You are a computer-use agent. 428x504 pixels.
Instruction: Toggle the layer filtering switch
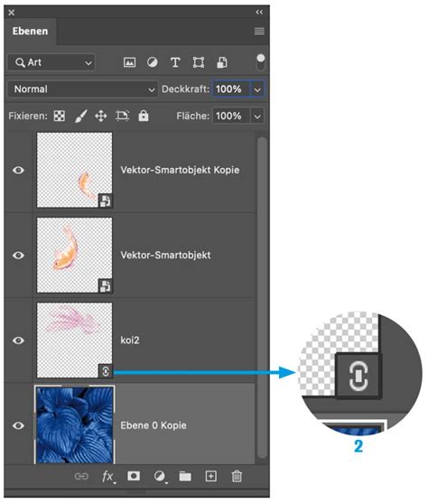(261, 62)
